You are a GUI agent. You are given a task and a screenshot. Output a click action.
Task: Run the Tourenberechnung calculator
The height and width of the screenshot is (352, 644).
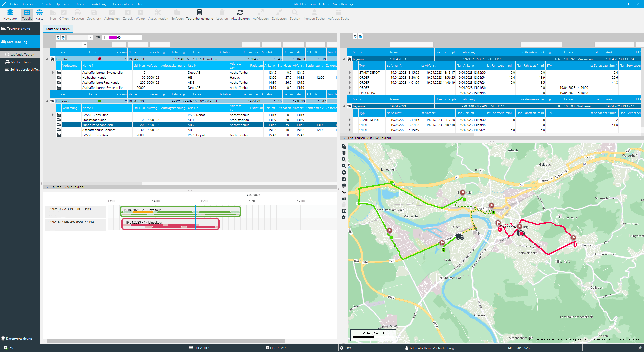(x=199, y=15)
